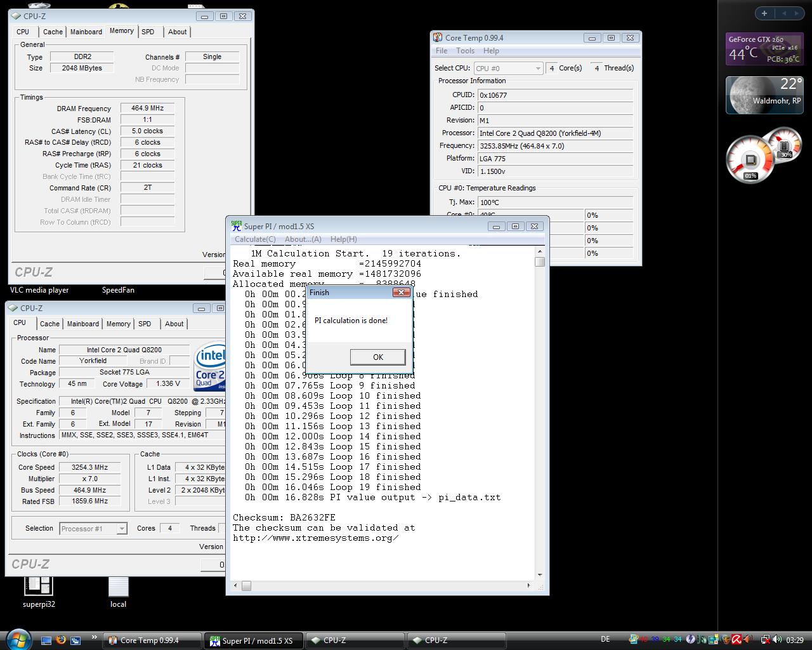
Task: Open the Help(H) menu in Super PI
Action: click(x=344, y=239)
